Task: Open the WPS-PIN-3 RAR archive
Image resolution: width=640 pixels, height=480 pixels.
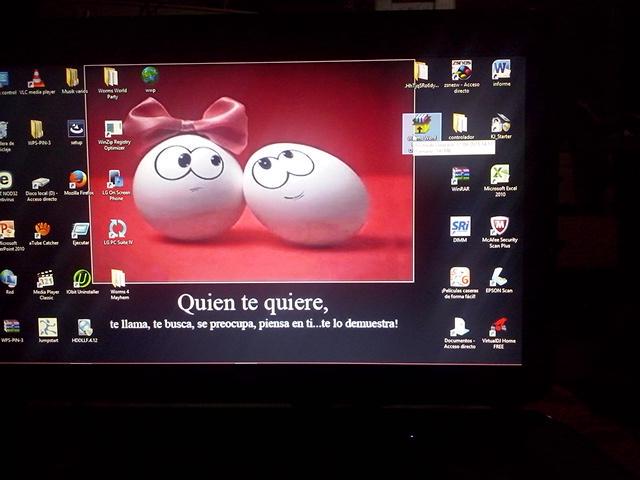Action: (12, 331)
